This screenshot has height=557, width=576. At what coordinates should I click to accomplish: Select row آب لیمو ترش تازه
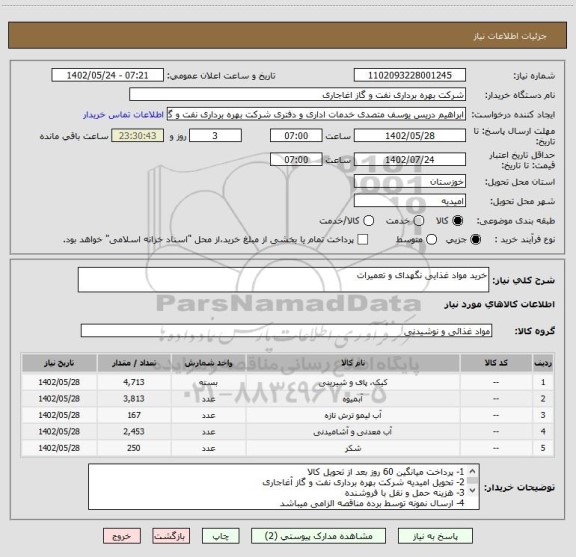coord(288,415)
